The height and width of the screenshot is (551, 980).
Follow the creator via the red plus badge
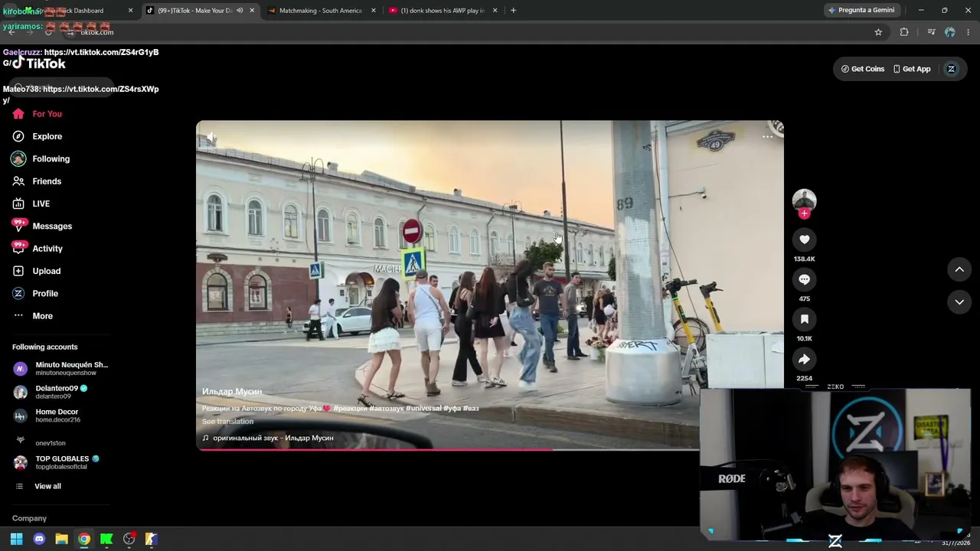804,214
